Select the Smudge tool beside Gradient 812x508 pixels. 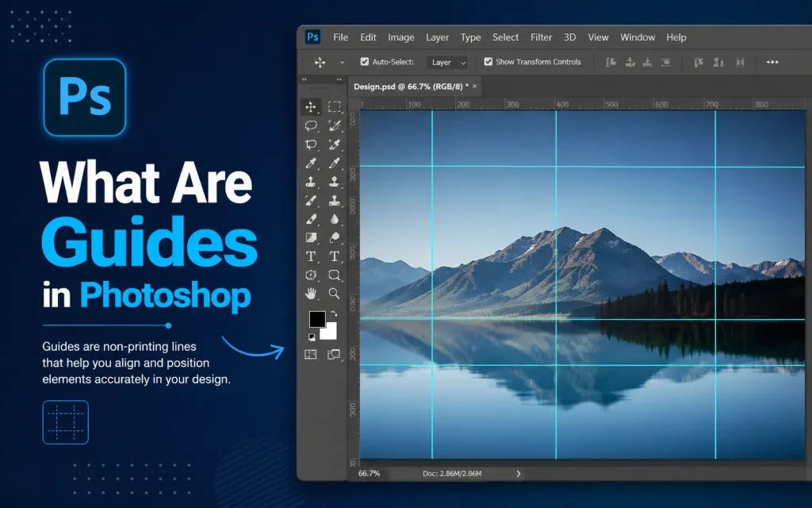[x=335, y=237]
